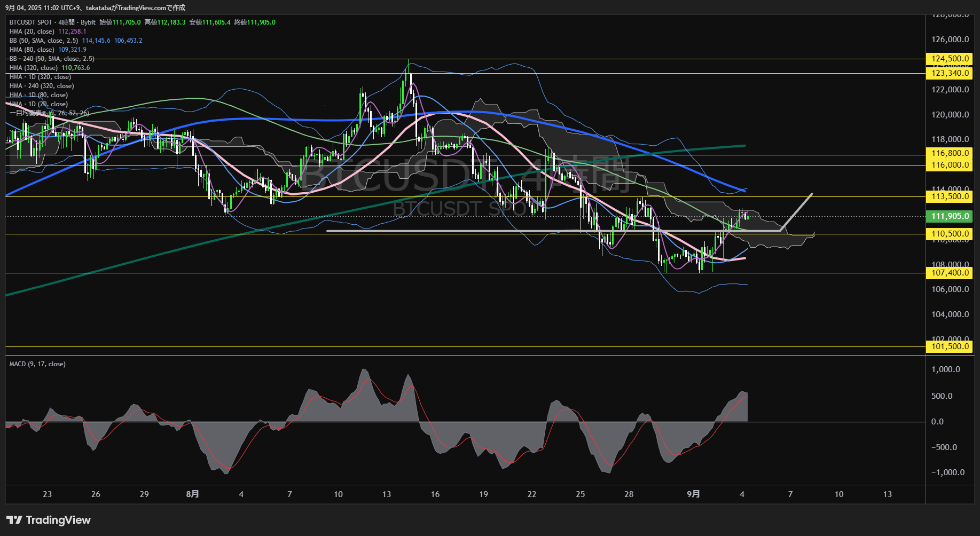Select the 101,500.0 yellow price label
This screenshot has width=980, height=536.
click(950, 346)
